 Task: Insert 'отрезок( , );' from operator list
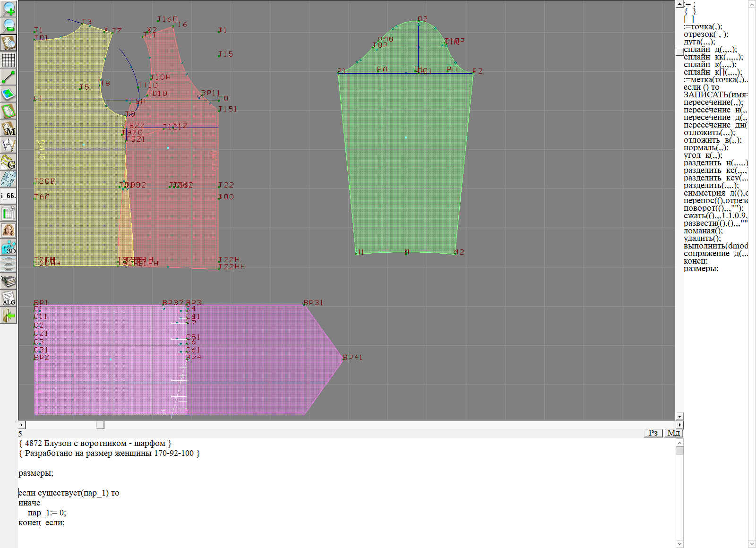pyautogui.click(x=705, y=34)
